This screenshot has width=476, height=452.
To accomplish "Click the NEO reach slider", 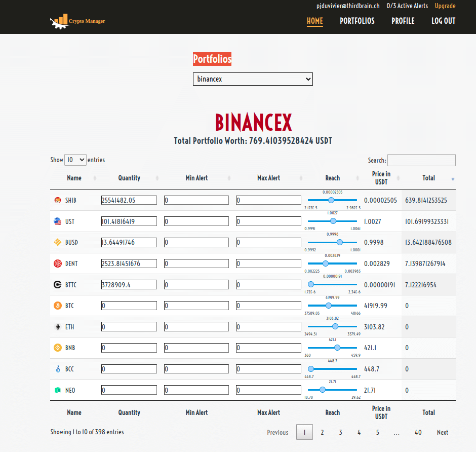I will pyautogui.click(x=332, y=390).
